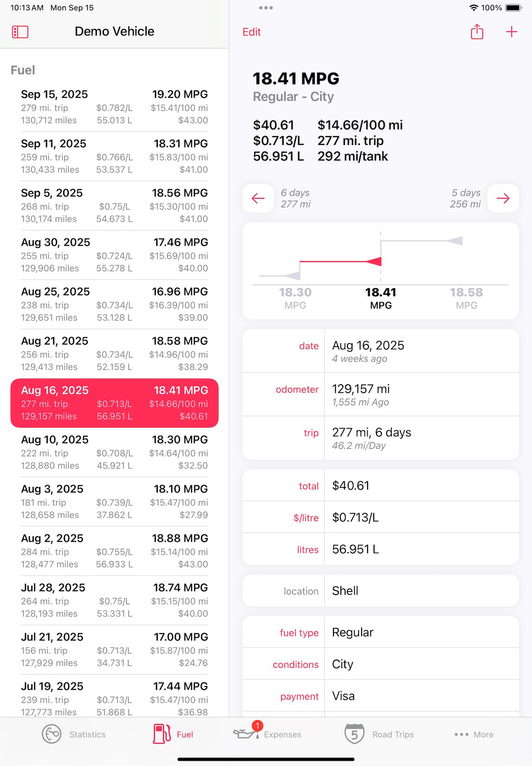Go to previous fill-up with left arrow
532x766 pixels.
[258, 198]
